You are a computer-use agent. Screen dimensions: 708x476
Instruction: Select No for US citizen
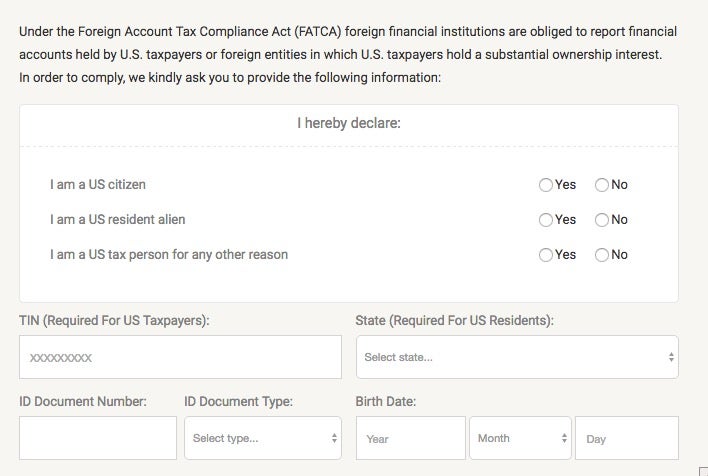601,185
